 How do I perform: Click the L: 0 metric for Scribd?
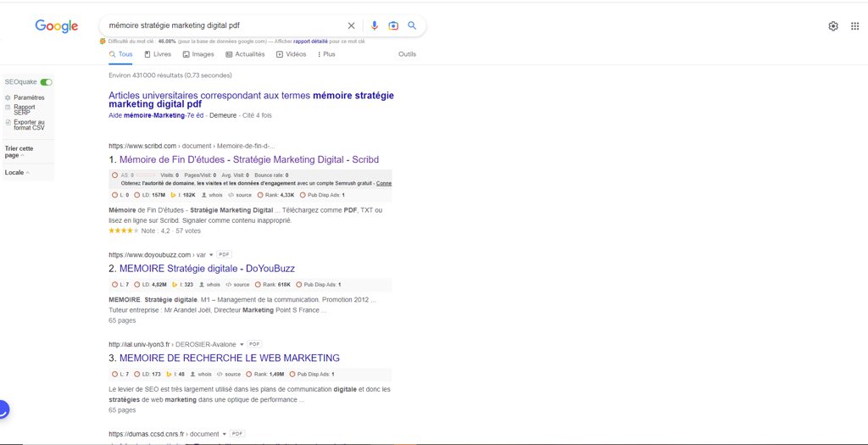pyautogui.click(x=120, y=195)
